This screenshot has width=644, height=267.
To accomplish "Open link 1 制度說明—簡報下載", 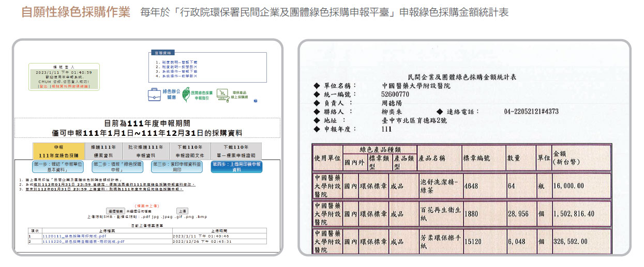I will (179, 62).
